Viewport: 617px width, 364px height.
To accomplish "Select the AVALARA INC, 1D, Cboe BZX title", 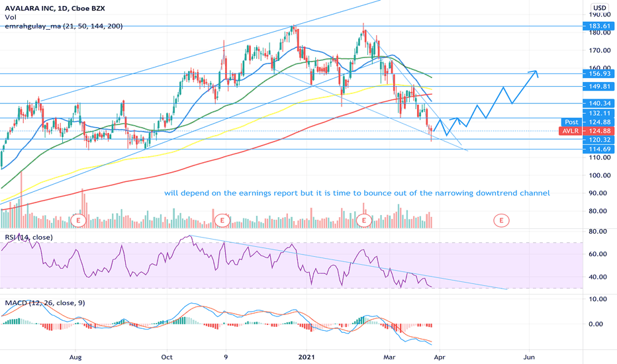I will [x=55, y=8].
